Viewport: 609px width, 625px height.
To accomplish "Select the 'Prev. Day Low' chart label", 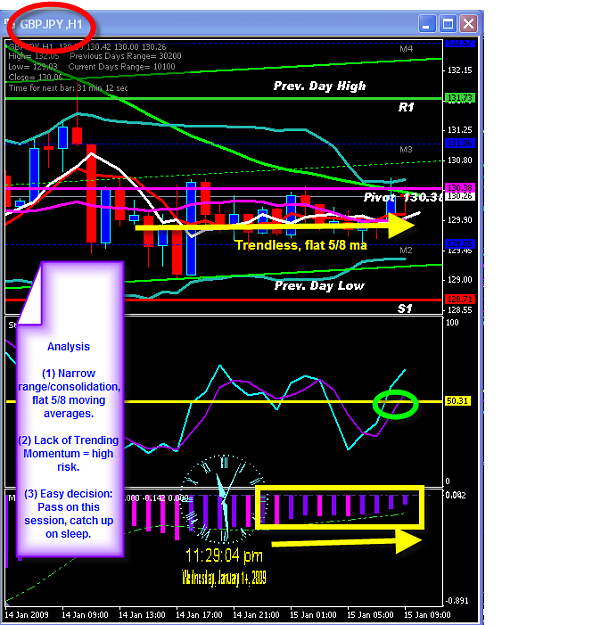I will (319, 286).
